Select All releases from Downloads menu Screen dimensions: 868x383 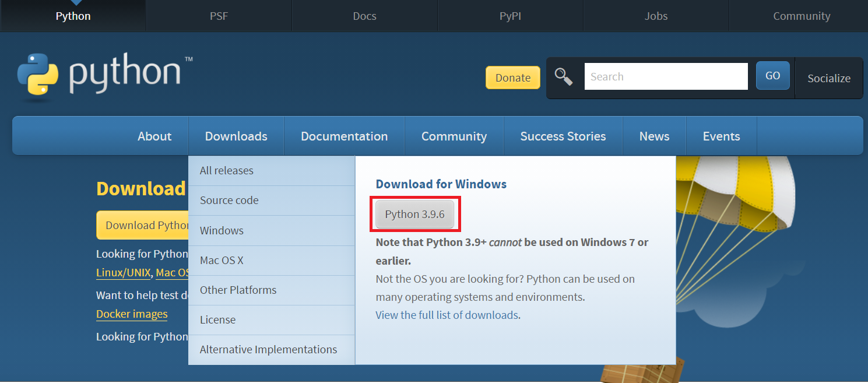click(x=272, y=171)
